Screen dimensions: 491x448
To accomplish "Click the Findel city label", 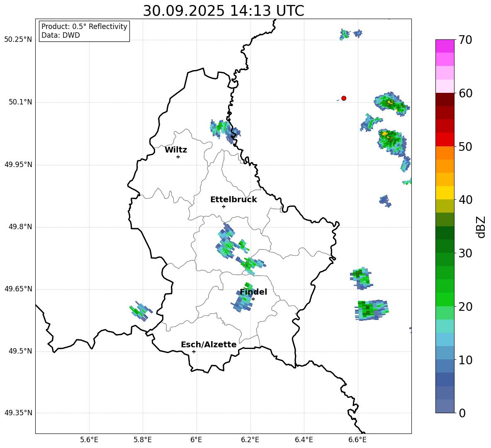I will (253, 292).
